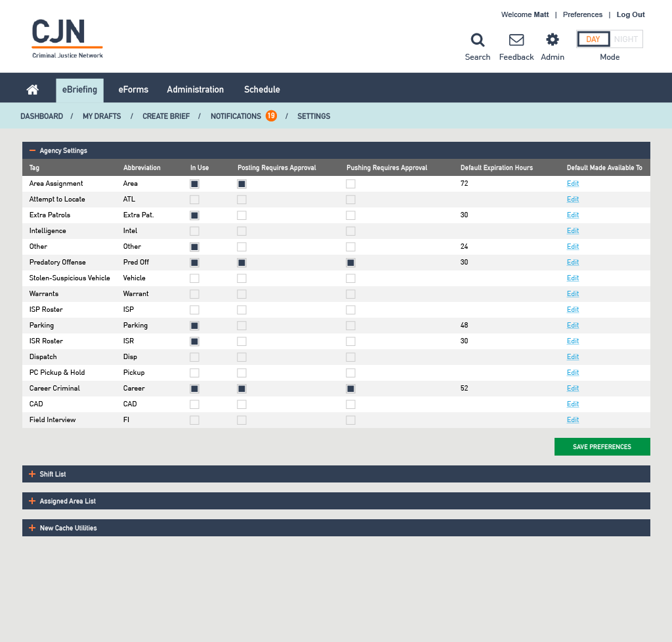Viewport: 672px width, 642px height.
Task: Open Admin via the gear icon
Action: pos(552,39)
